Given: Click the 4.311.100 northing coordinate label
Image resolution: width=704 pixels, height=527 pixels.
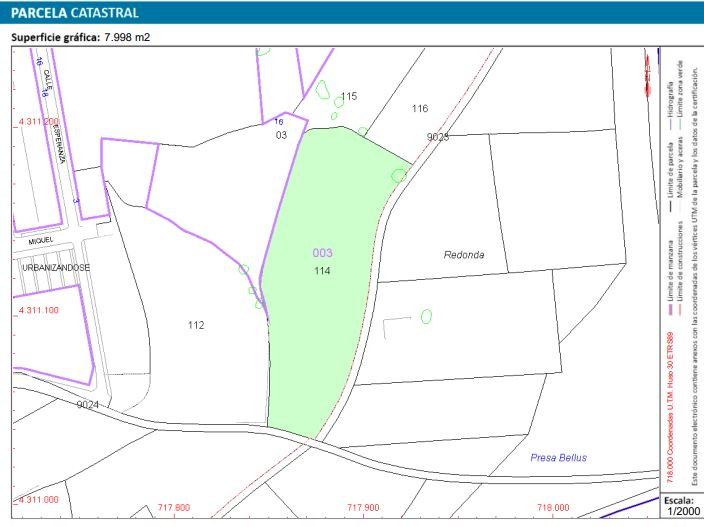Looking at the screenshot, I should (38, 311).
